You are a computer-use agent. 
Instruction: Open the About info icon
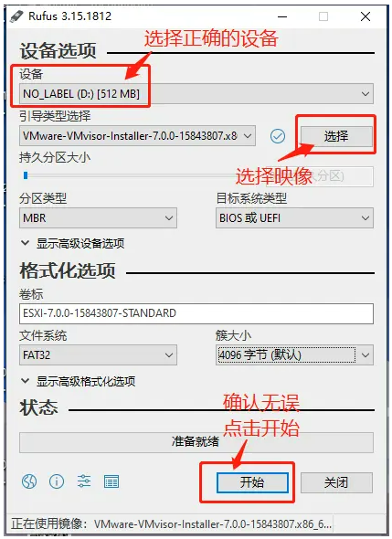coord(57,481)
